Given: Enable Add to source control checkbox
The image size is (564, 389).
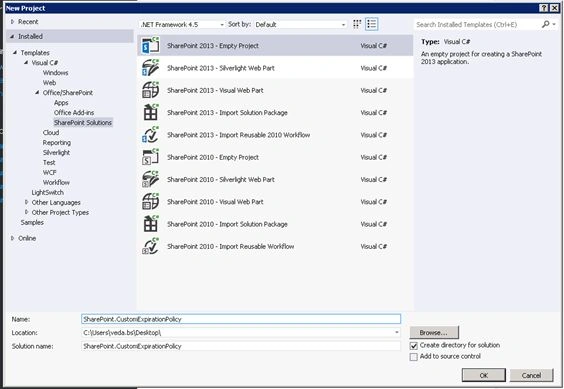Looking at the screenshot, I should (414, 357).
